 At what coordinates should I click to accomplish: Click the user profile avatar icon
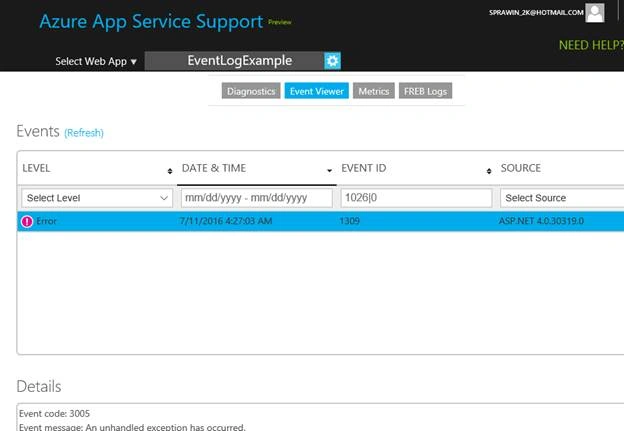point(595,13)
